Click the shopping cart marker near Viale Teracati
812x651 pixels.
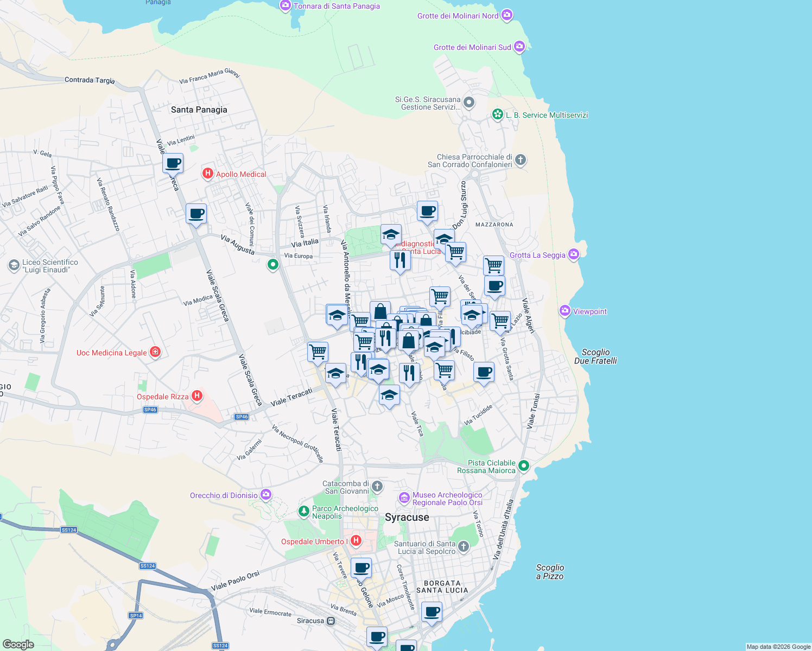pos(318,353)
